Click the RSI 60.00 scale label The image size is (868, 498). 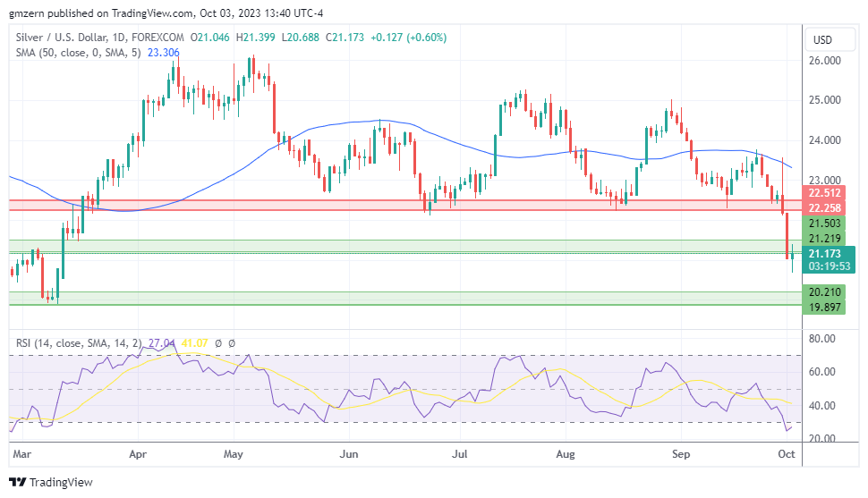(x=822, y=372)
